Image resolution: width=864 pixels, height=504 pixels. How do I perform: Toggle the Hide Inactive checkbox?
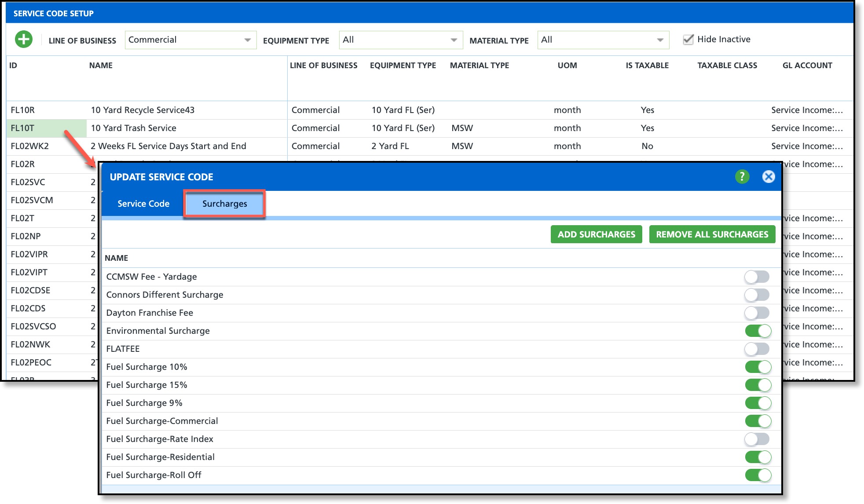tap(688, 40)
